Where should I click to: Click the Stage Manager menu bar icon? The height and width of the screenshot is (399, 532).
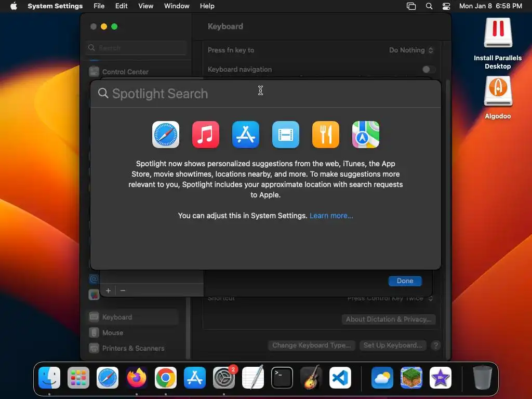411,6
